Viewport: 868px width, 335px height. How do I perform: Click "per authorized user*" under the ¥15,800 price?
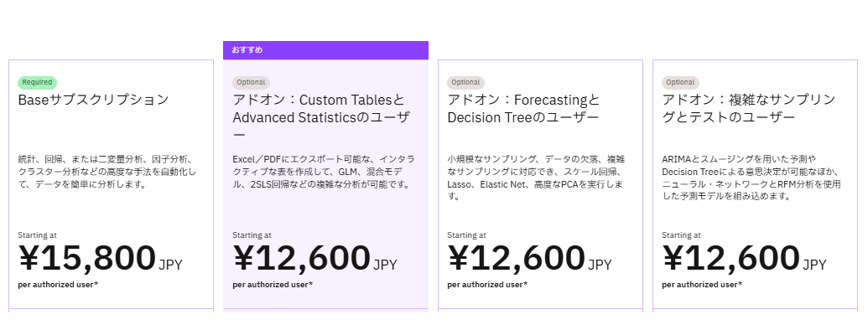pyautogui.click(x=58, y=285)
